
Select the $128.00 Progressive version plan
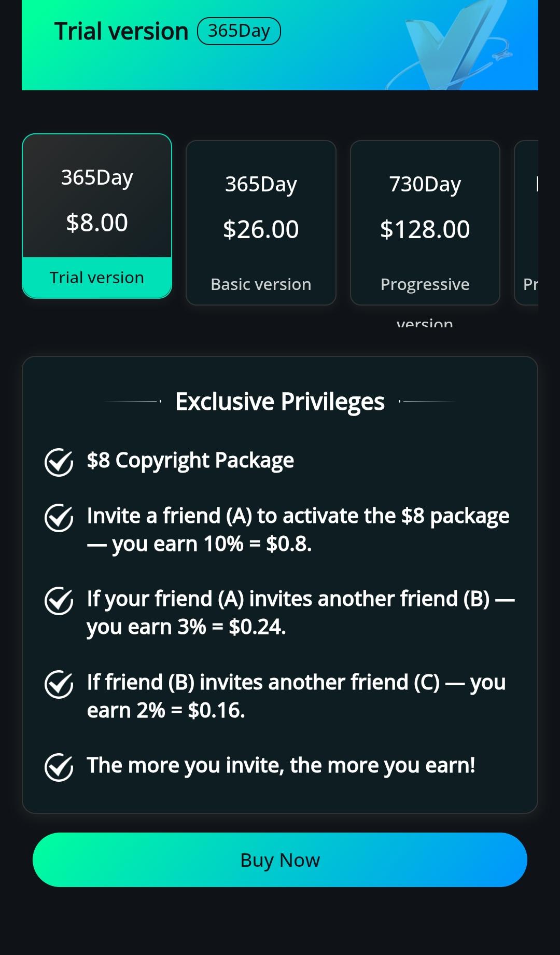[x=425, y=223]
